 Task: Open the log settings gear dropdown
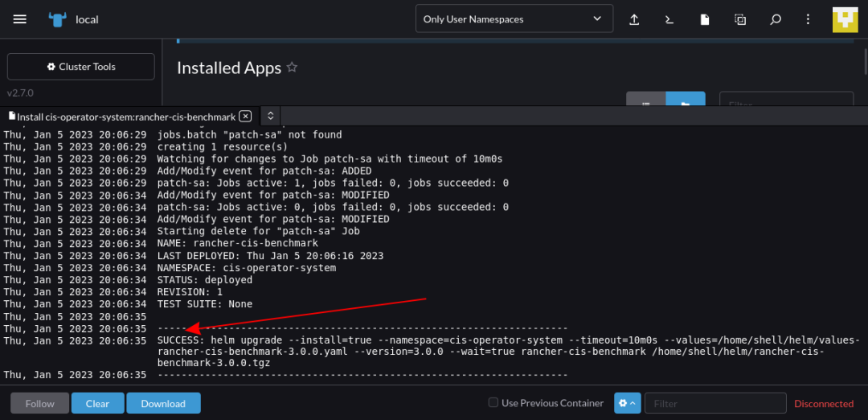pyautogui.click(x=627, y=403)
